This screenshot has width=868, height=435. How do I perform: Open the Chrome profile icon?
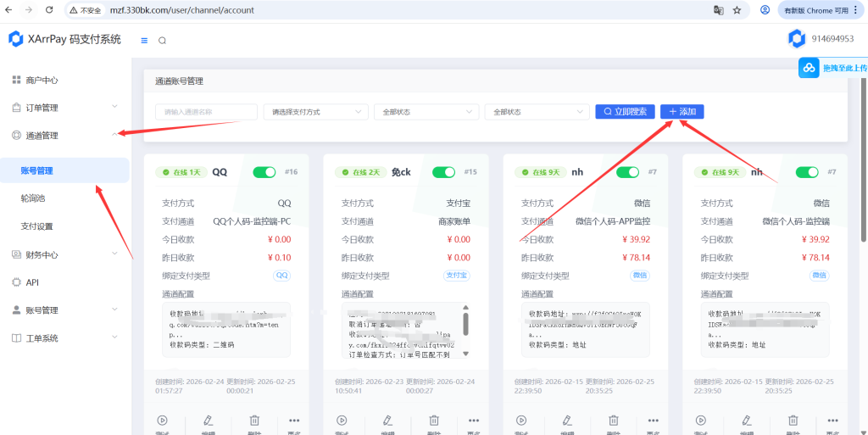(765, 10)
